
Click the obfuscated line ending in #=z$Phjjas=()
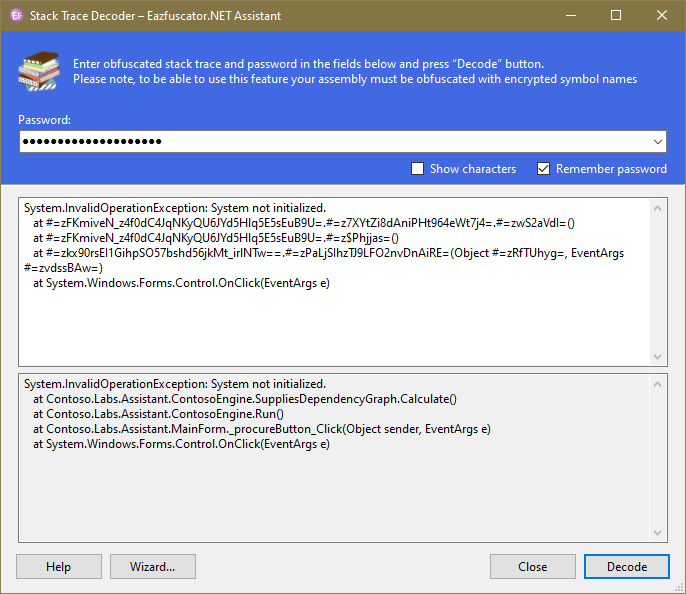tap(216, 238)
